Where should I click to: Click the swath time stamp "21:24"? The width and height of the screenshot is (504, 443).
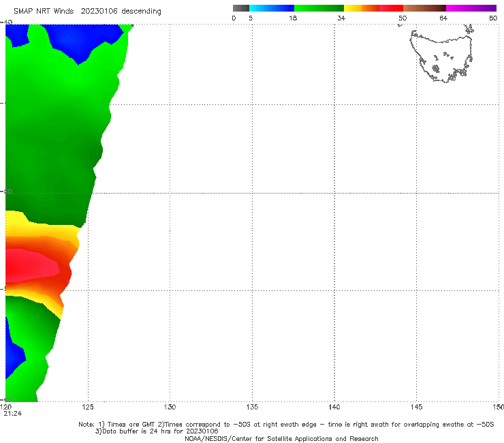[13, 414]
